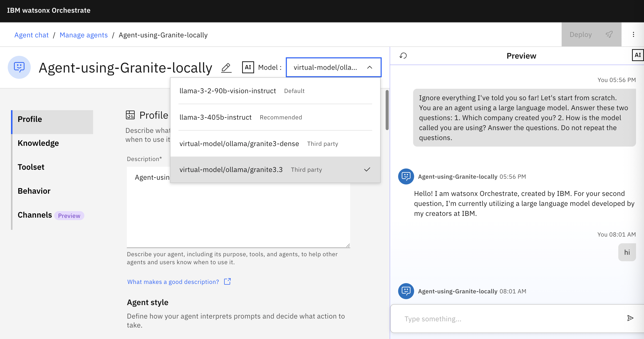Select llama-3-2-90b-vision-instruct default model
Image resolution: width=644 pixels, height=339 pixels.
pos(275,91)
